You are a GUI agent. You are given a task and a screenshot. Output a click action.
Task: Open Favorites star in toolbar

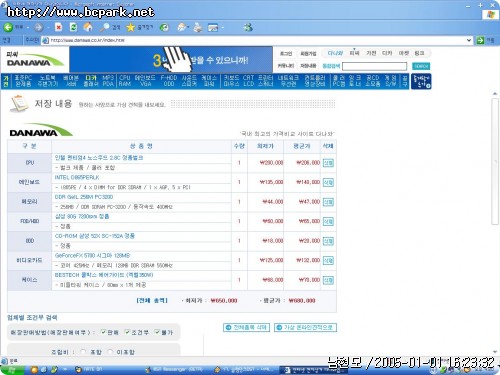pyautogui.click(x=130, y=27)
